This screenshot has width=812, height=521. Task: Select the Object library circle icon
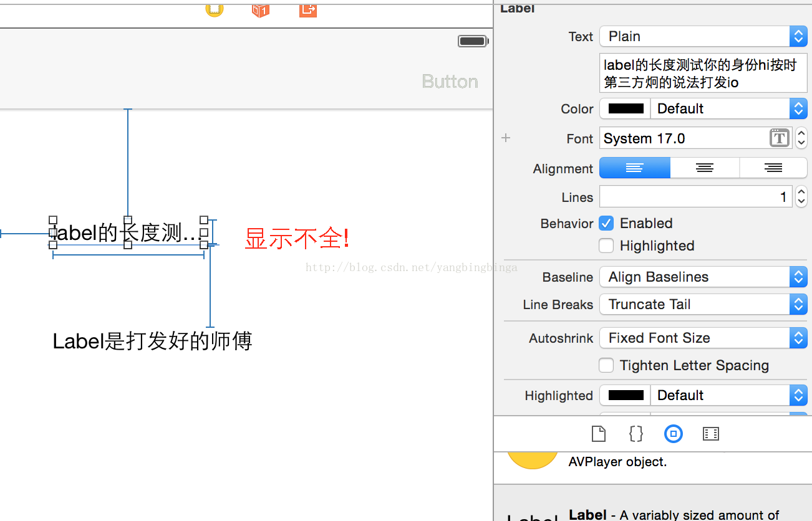pos(674,434)
